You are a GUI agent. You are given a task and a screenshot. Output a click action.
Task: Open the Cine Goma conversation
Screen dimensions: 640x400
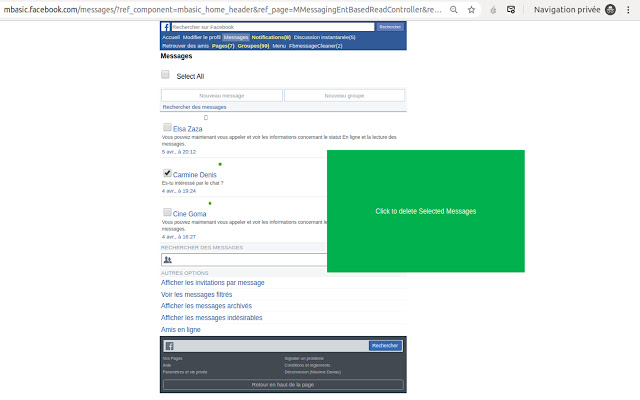[189, 214]
